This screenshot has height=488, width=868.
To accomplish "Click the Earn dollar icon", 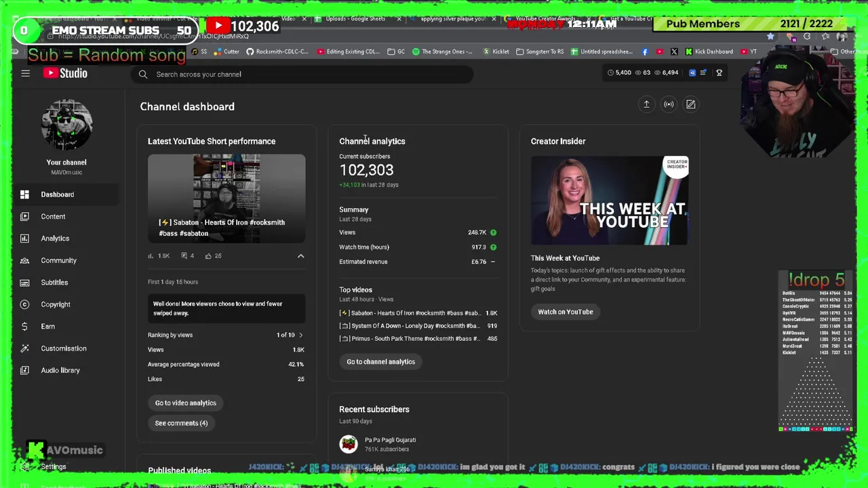I will [x=24, y=326].
